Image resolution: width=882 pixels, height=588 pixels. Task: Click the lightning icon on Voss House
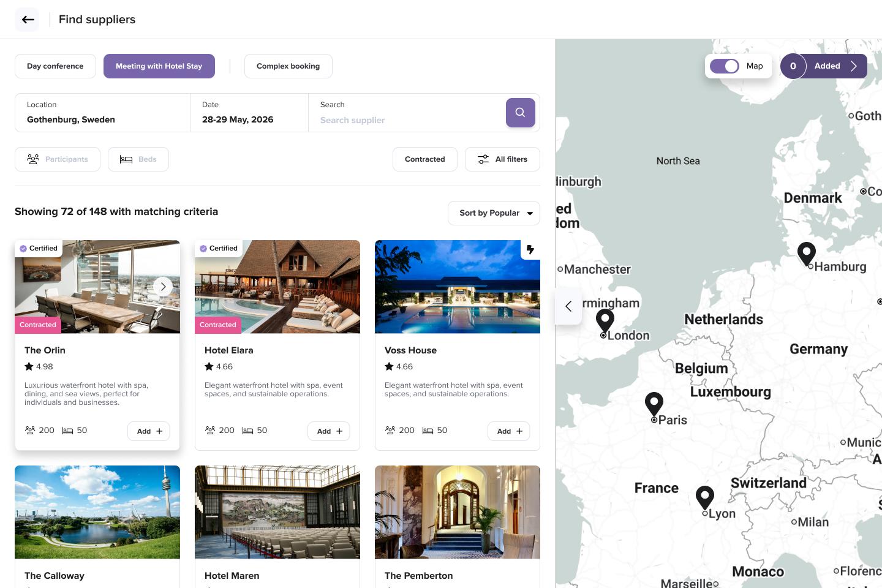pos(530,249)
